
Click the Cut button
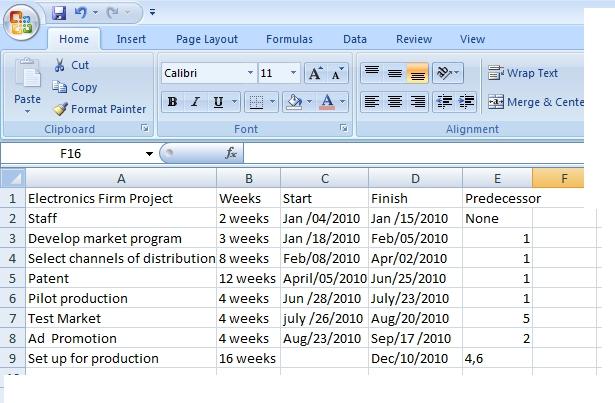72,65
